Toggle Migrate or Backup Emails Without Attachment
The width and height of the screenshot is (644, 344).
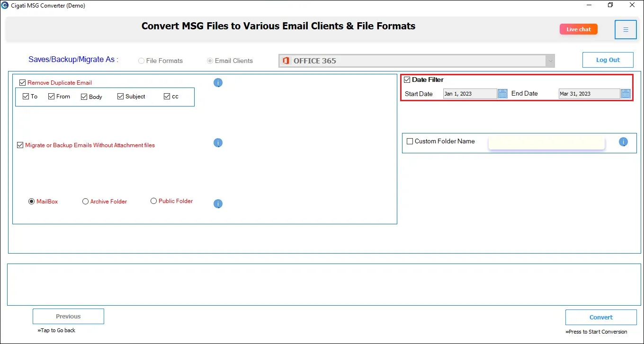[x=20, y=145]
